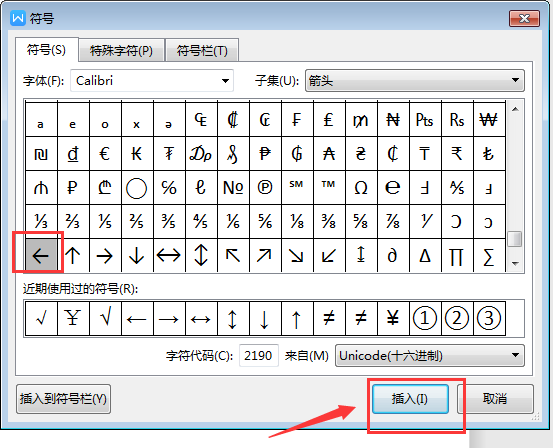
Task: Select the five-sixths fraction symbol
Action: pos(265,221)
